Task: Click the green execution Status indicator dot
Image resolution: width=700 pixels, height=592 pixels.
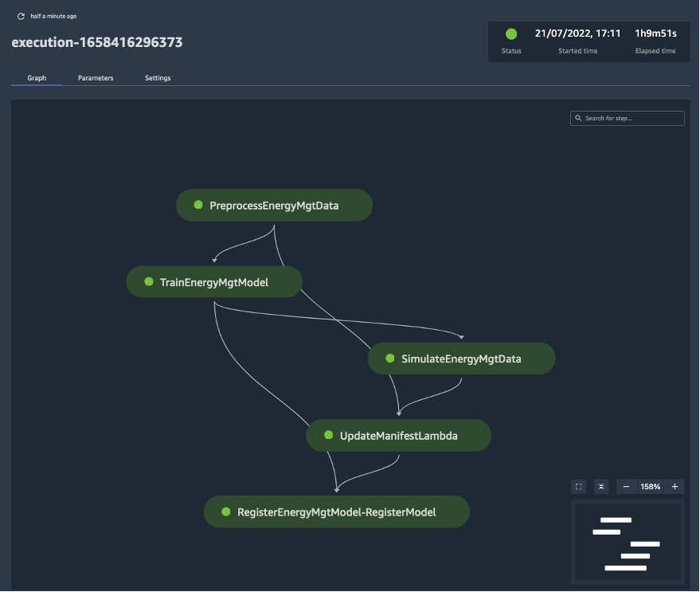Action: (510, 33)
